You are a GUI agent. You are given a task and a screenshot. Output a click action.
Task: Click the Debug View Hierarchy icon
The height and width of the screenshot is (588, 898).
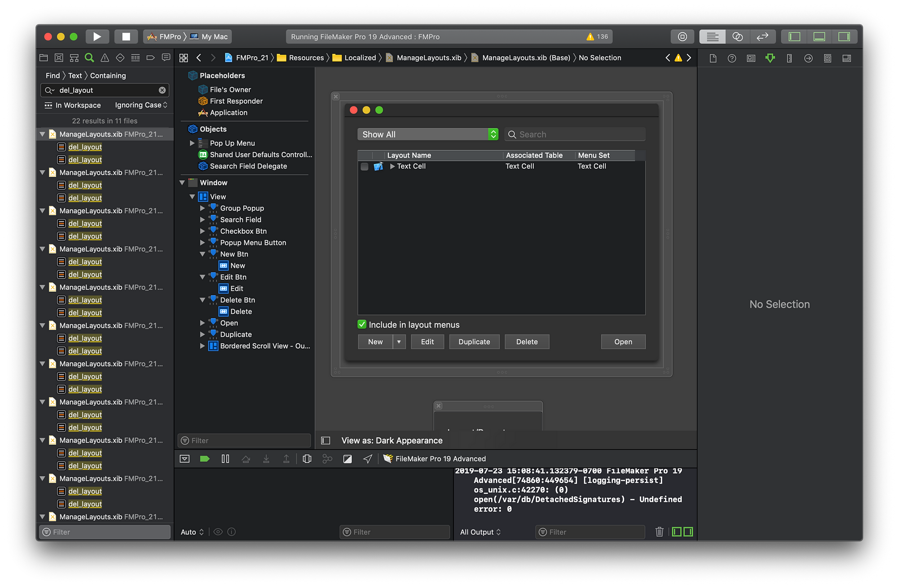click(x=307, y=459)
